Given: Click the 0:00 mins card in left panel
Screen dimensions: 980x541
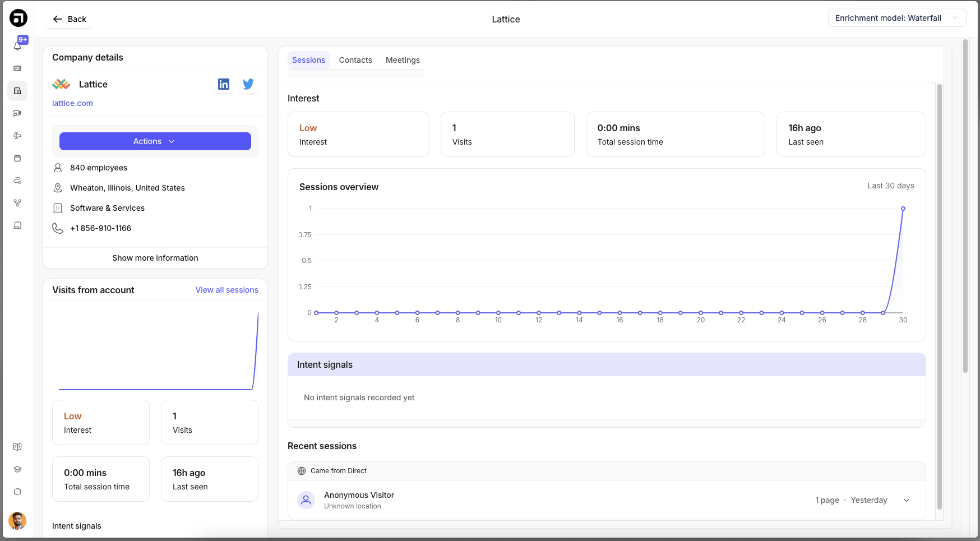Looking at the screenshot, I should click(101, 479).
